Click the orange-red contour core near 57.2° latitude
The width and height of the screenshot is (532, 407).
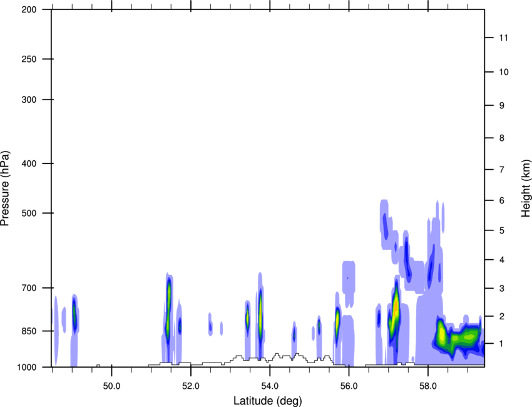tap(396, 307)
